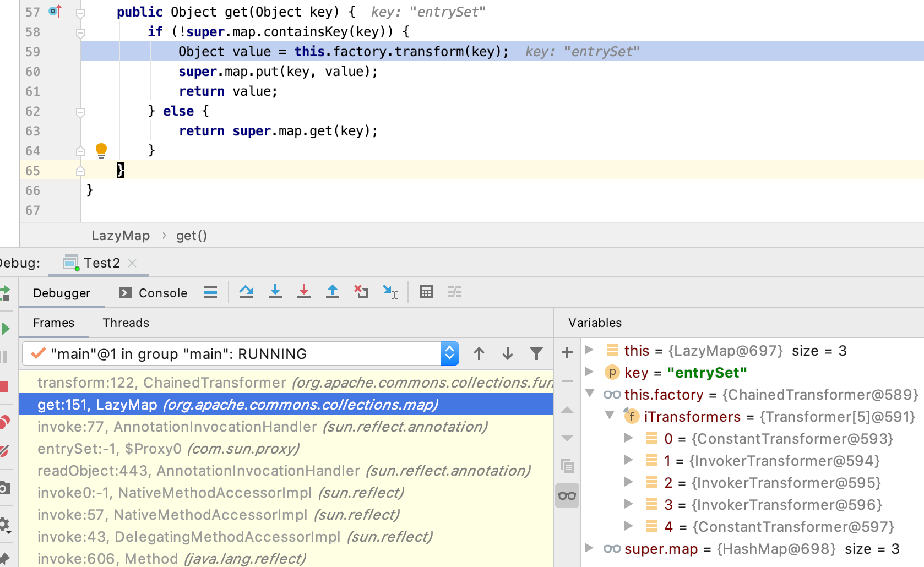Select frame transform:122 ChainedTransformer
Viewport: 924px width, 567px height.
[x=286, y=383]
